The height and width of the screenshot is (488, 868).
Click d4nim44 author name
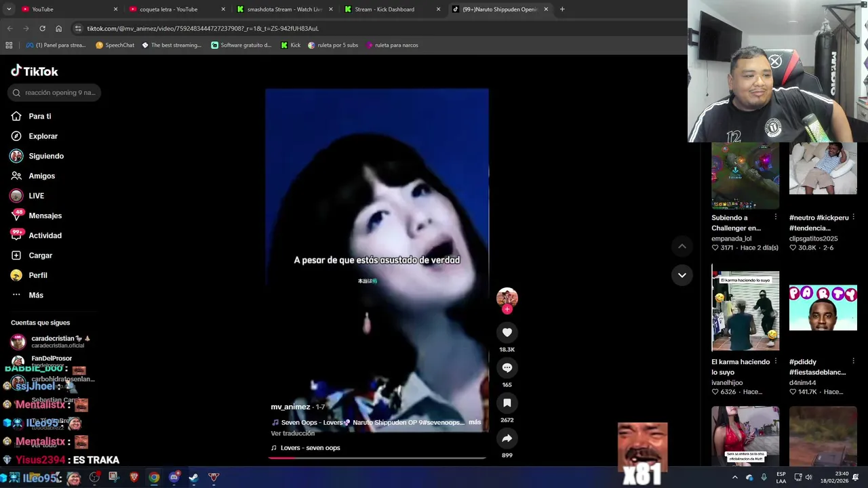point(804,383)
